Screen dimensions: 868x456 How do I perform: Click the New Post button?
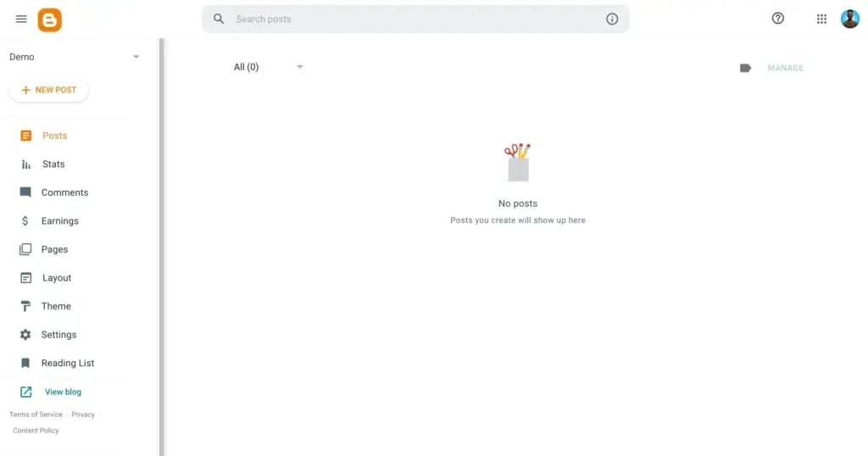click(48, 90)
